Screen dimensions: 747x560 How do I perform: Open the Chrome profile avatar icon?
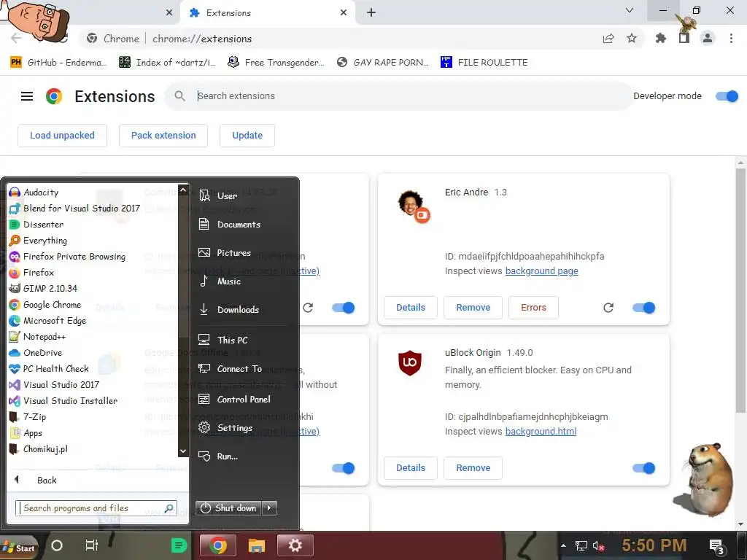708,38
